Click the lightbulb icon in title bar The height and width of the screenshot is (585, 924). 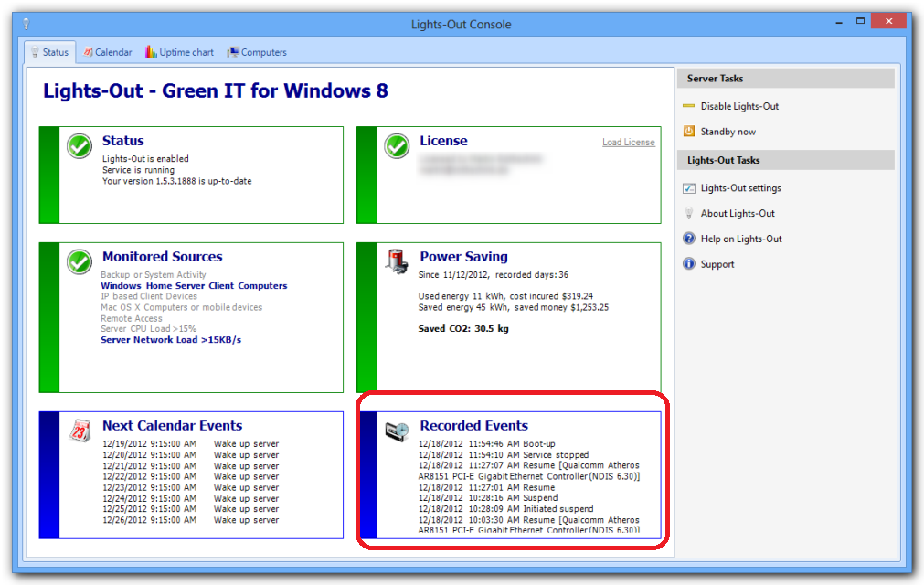(26, 24)
